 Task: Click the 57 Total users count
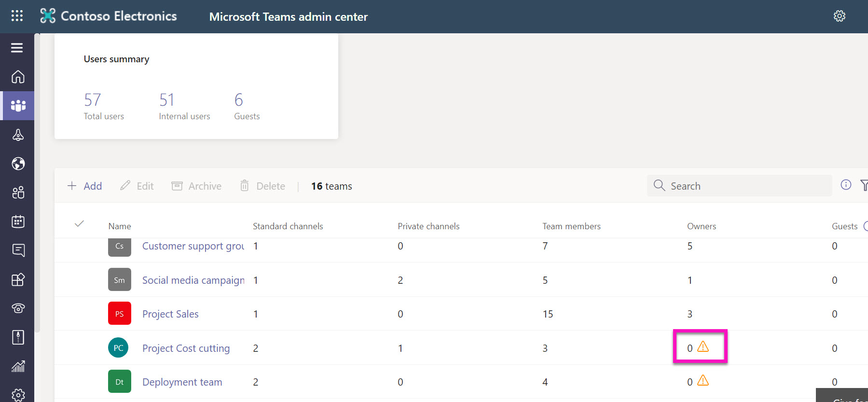92,100
